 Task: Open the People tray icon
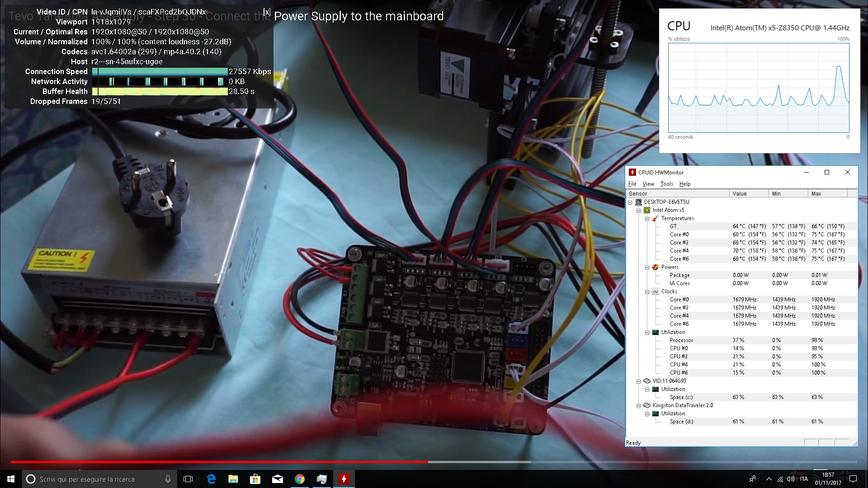point(752,479)
